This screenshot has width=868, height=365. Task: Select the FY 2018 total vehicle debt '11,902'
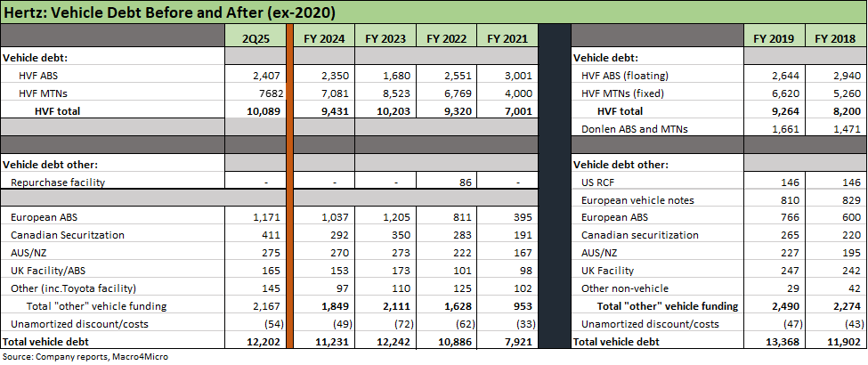[845, 342]
